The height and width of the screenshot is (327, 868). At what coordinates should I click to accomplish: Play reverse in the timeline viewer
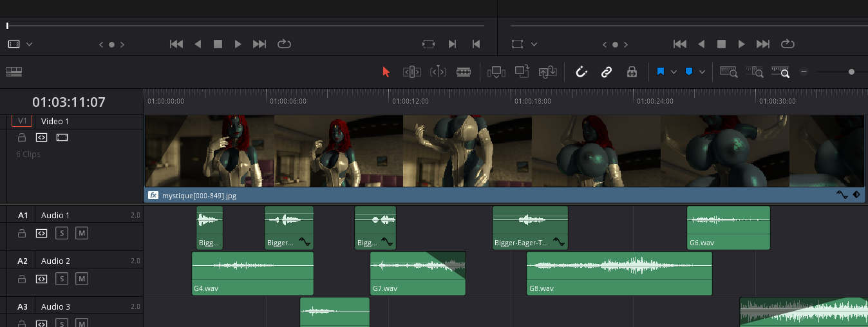(x=701, y=44)
